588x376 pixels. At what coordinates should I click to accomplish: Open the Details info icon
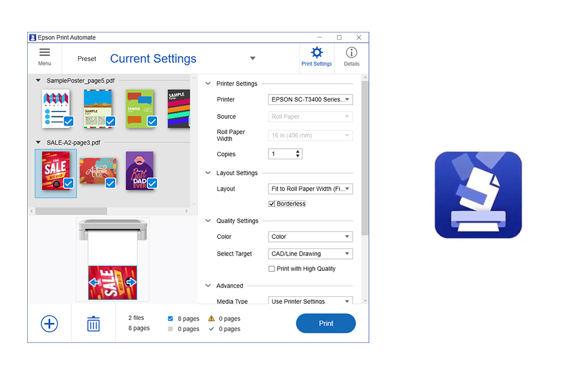click(x=351, y=53)
